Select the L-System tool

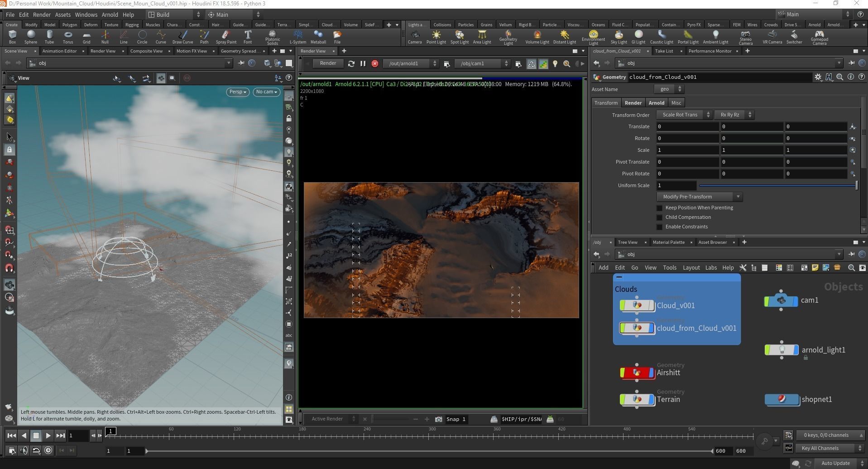[x=298, y=37]
